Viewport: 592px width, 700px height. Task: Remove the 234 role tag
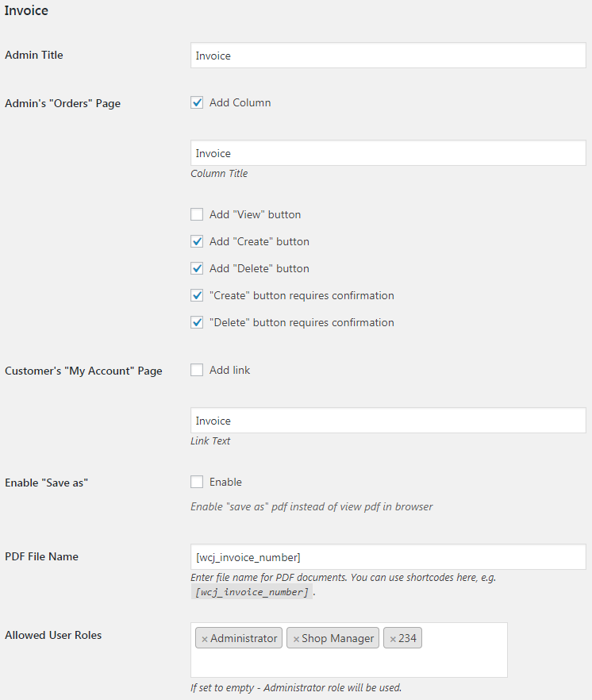coord(393,639)
